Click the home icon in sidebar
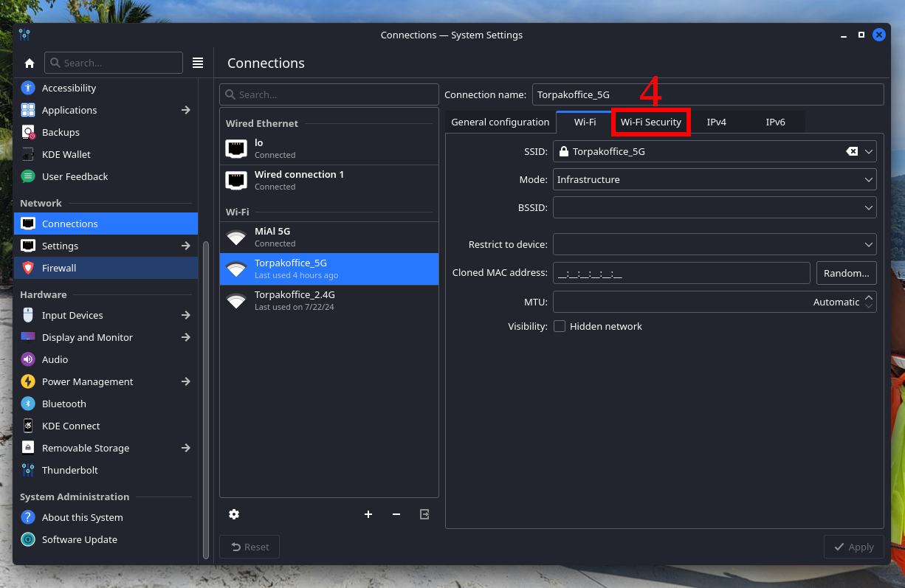This screenshot has height=588, width=905. 30,63
